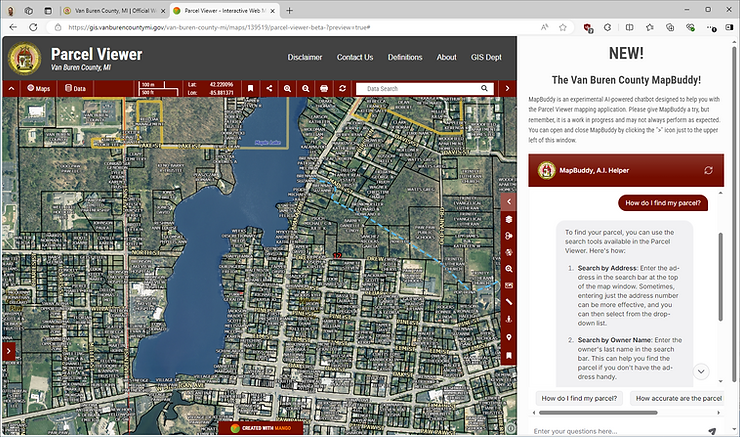Open the legend card tool in side strip
Viewport: 740px width, 437px height.
(509, 286)
